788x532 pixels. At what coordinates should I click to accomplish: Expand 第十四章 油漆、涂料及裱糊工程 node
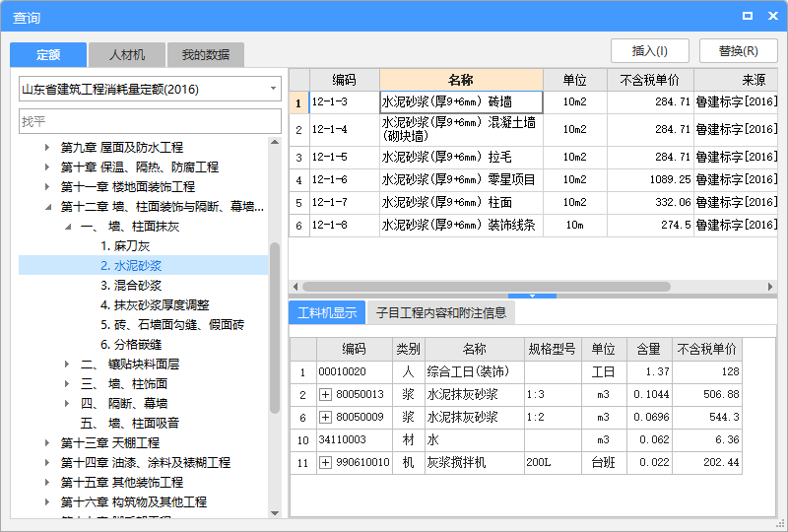tap(47, 463)
